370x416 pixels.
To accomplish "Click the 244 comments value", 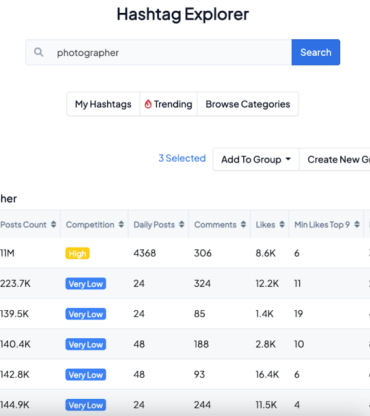I will tap(202, 405).
